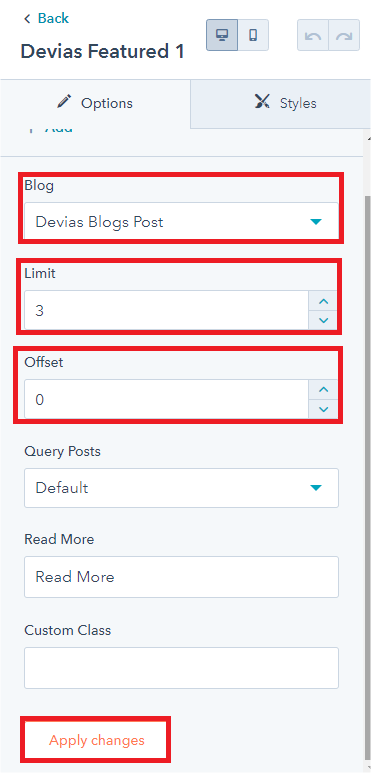Decrease the Offset value with down arrow
Viewport: 371px width, 773px height.
pyautogui.click(x=323, y=409)
